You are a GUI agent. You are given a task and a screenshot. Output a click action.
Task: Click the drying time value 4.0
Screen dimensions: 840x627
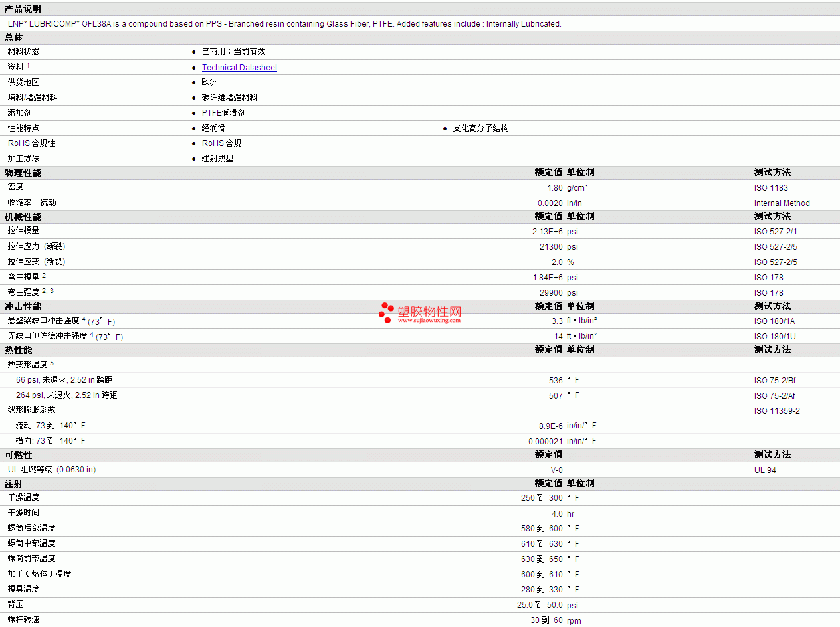[557, 514]
